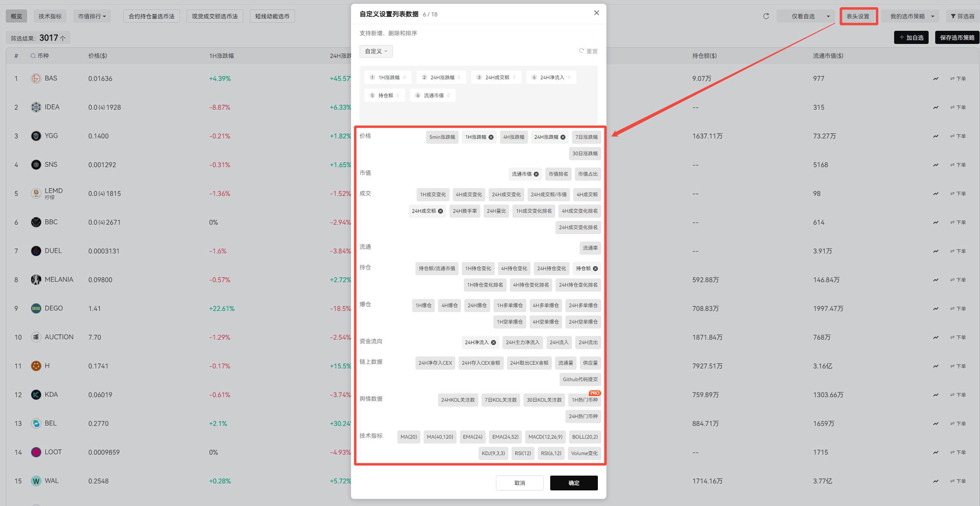Click the 重置 reset icon in the dialog
The image size is (980, 506).
tap(581, 51)
